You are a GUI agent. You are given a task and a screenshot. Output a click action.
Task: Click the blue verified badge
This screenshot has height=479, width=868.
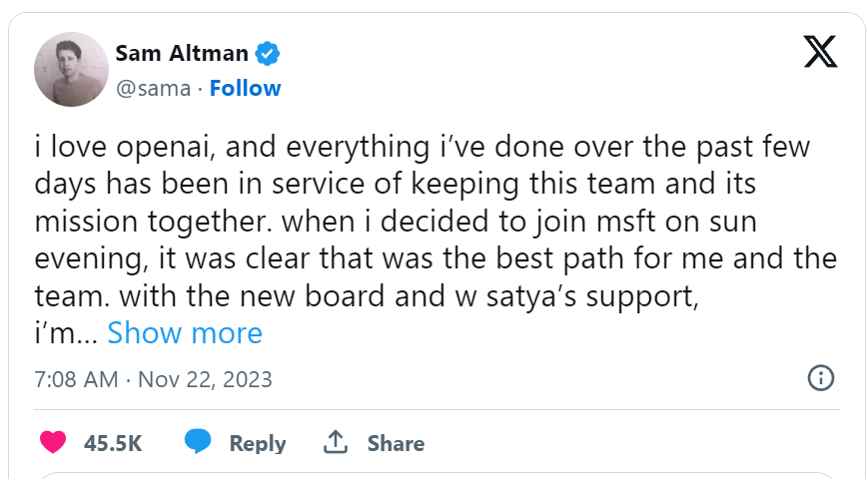click(x=270, y=52)
